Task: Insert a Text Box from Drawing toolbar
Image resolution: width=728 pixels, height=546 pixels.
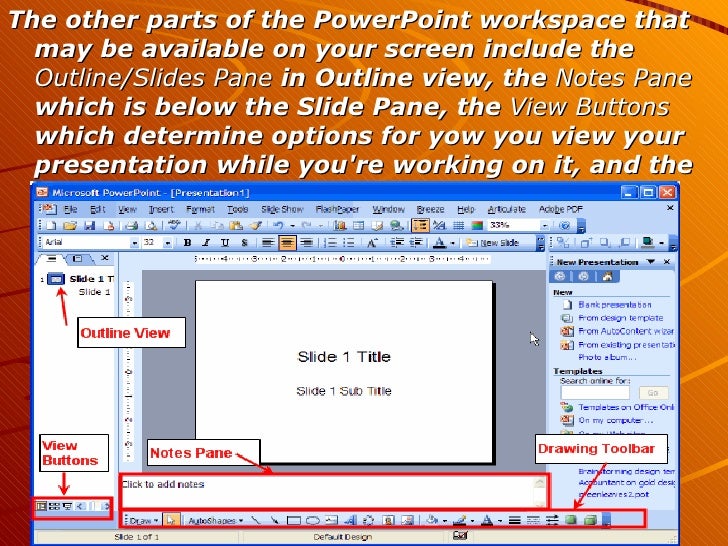Action: click(331, 520)
